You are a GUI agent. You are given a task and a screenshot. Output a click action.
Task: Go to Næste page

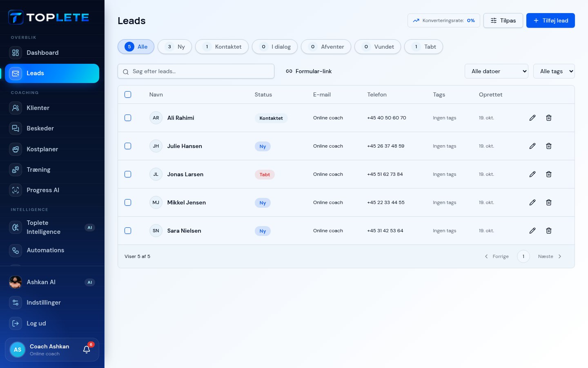550,256
